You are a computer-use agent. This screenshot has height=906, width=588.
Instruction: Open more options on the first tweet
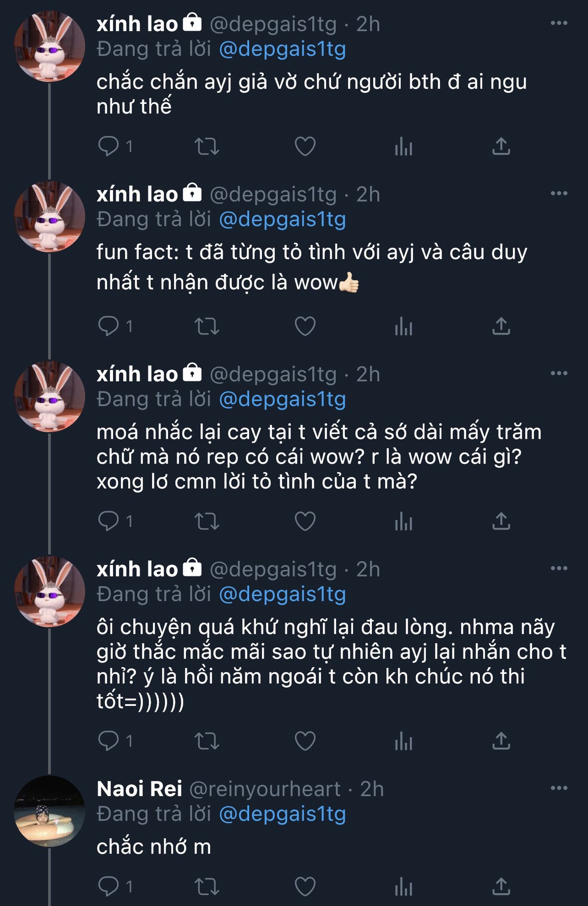tap(559, 23)
